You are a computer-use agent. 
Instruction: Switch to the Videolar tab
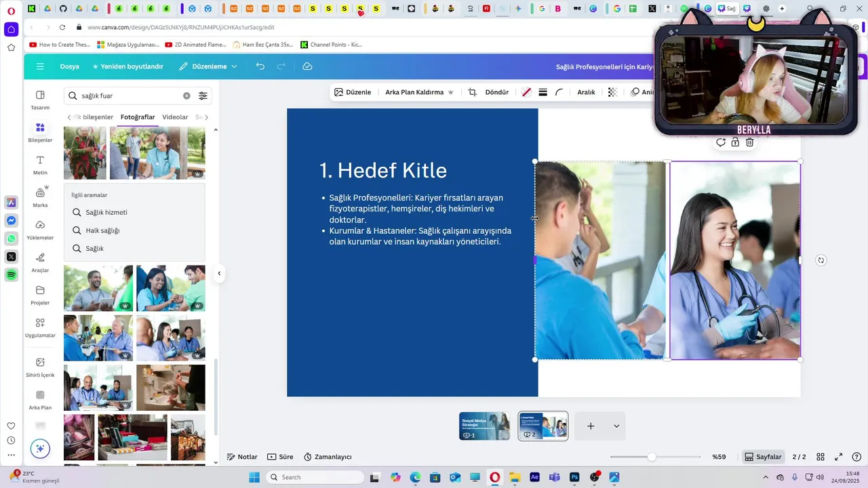tap(175, 117)
